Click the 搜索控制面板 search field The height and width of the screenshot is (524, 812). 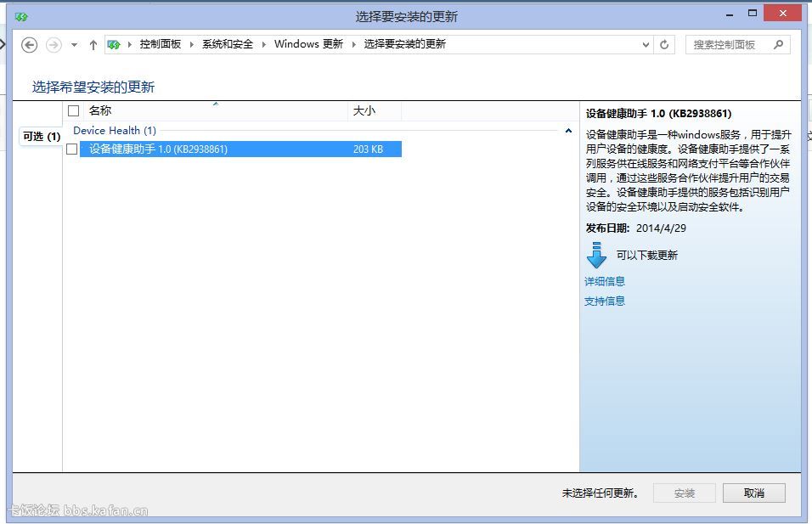(x=738, y=45)
